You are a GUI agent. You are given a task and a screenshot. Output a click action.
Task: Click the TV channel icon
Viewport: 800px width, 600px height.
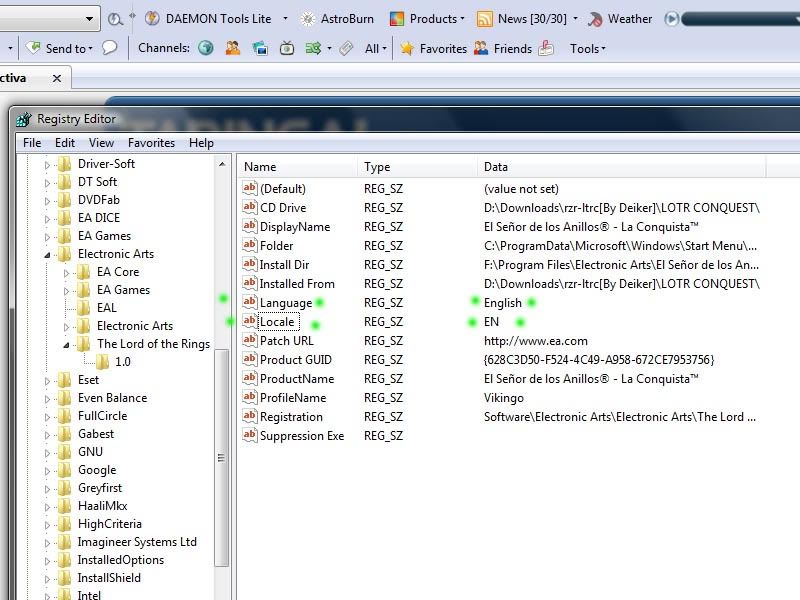[287, 48]
